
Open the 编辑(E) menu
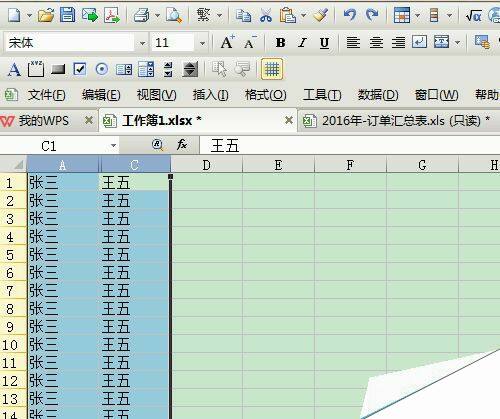101,95
